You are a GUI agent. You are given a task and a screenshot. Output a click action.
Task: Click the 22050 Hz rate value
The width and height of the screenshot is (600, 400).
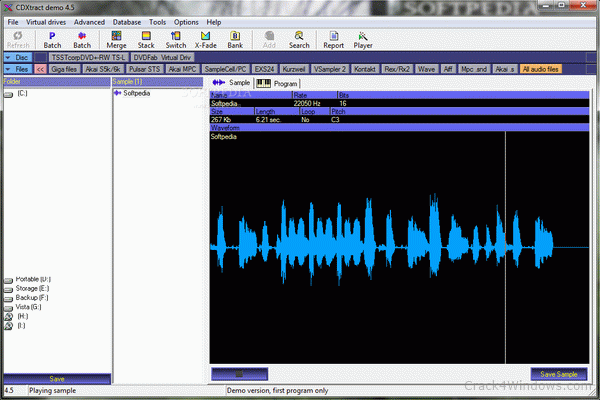(307, 103)
